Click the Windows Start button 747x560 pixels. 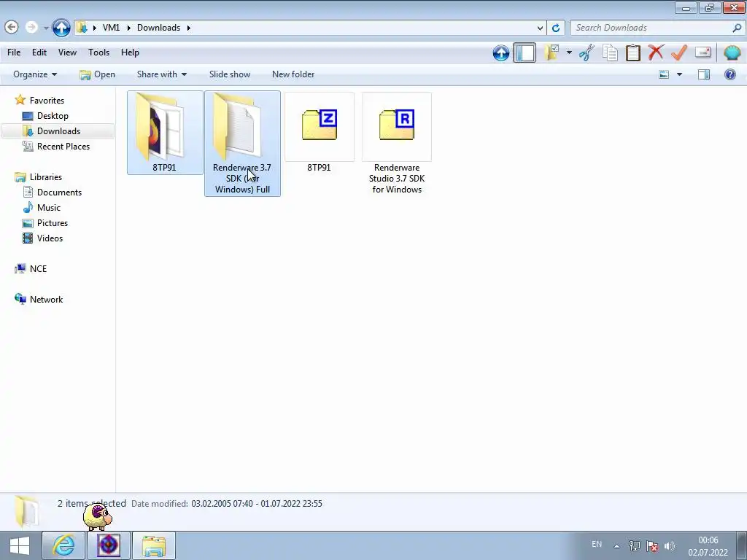click(x=20, y=545)
